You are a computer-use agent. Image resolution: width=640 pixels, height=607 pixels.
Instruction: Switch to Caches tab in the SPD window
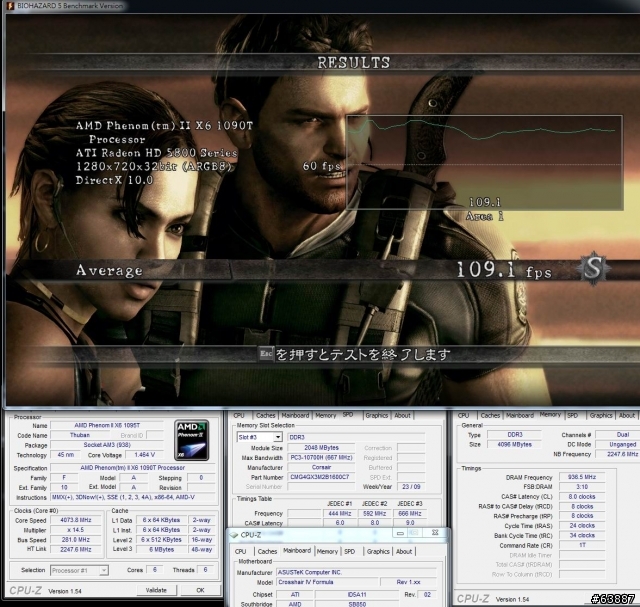(266, 416)
